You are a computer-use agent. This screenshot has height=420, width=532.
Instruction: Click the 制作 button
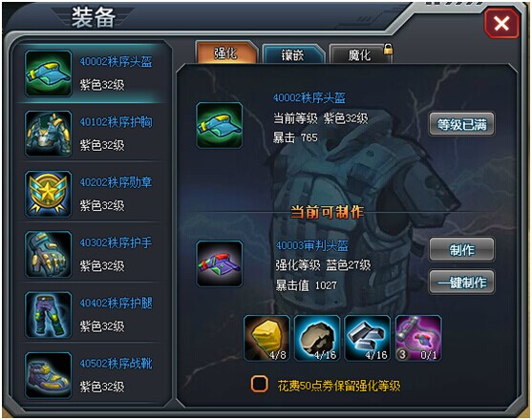[461, 249]
